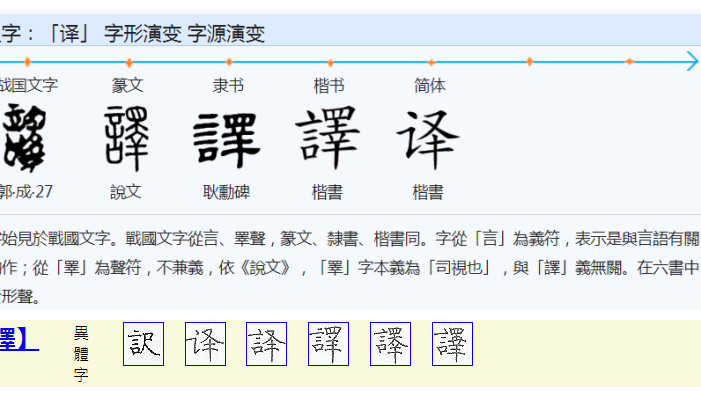
Task: Click the 異體字 label
Action: (x=81, y=354)
